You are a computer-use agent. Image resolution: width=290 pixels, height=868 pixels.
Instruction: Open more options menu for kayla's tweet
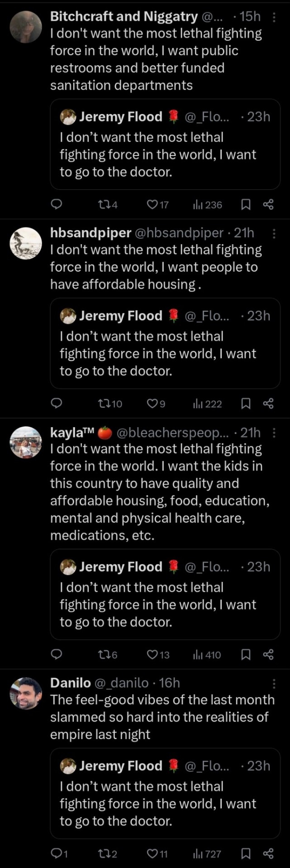[x=274, y=433]
